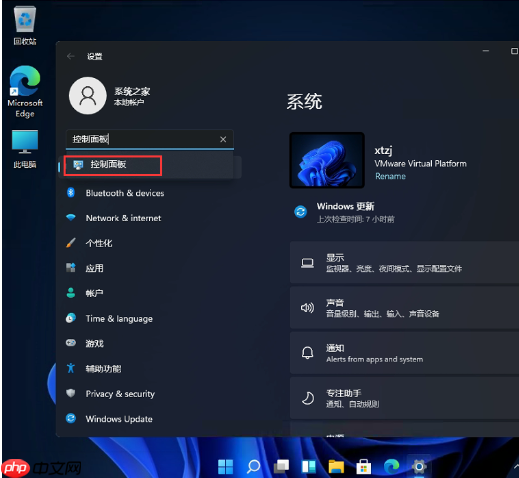Open Widgets on the taskbar
Image resolution: width=519 pixels, height=478 pixels.
[309, 466]
